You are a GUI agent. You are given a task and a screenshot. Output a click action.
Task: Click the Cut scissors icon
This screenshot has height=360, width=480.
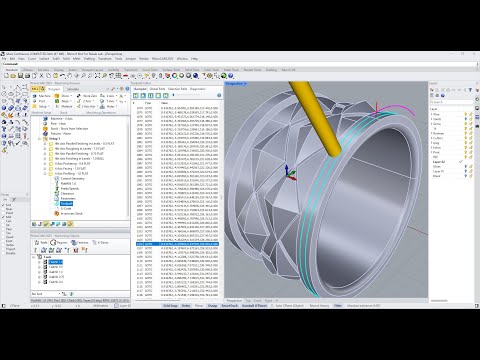click(x=41, y=76)
